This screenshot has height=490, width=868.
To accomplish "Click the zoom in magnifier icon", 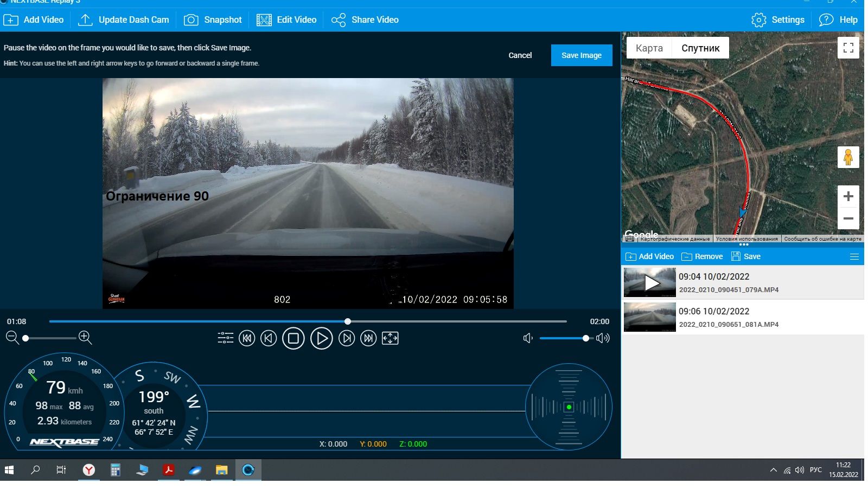I will click(x=85, y=338).
